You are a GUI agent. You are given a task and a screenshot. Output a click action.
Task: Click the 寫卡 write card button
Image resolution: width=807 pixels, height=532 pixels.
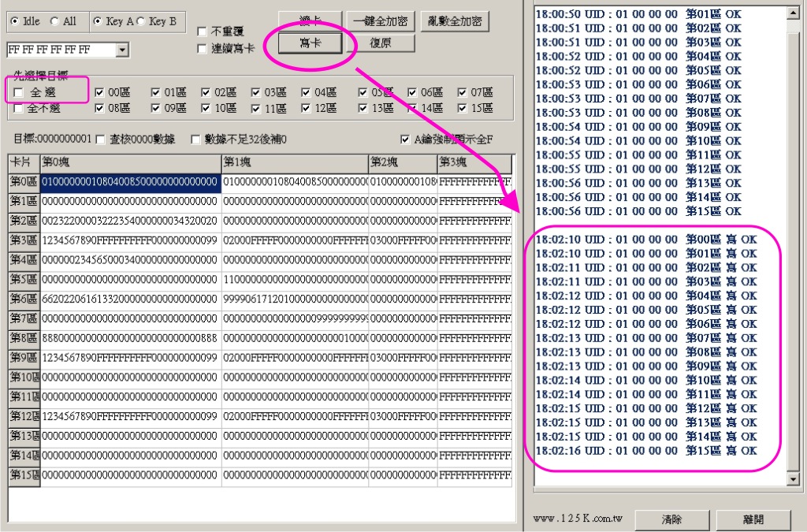[310, 43]
